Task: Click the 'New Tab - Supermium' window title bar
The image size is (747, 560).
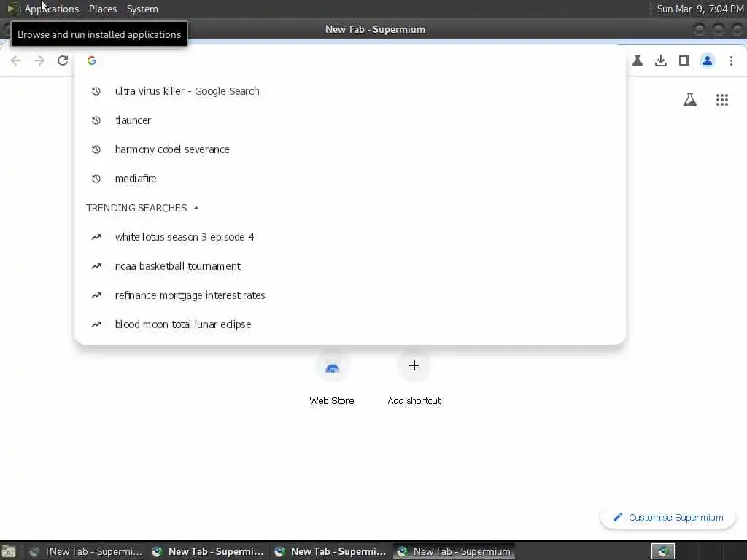Action: pos(375,29)
